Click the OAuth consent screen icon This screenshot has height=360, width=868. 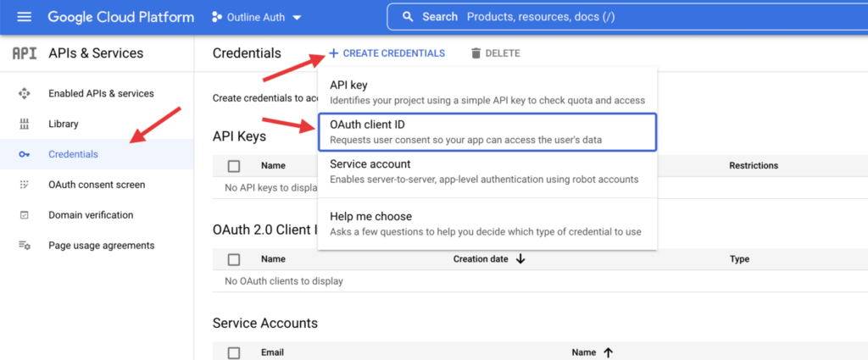click(x=24, y=185)
